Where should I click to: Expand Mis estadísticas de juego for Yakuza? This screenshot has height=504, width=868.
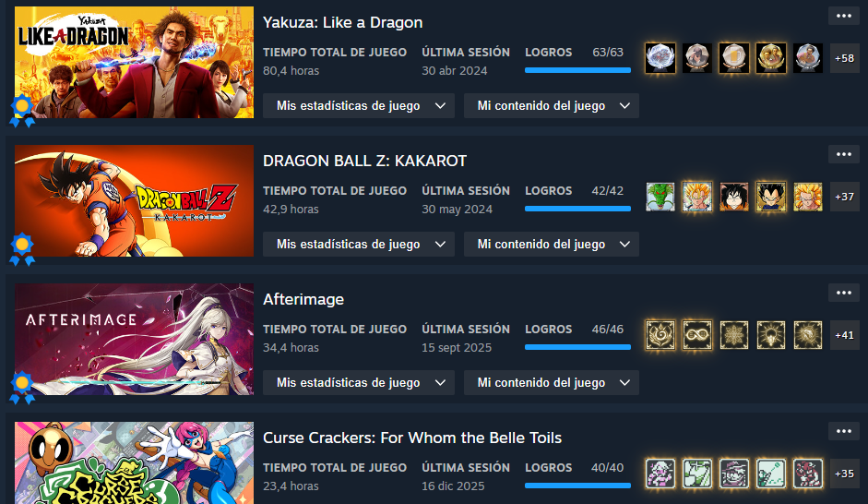pyautogui.click(x=359, y=106)
